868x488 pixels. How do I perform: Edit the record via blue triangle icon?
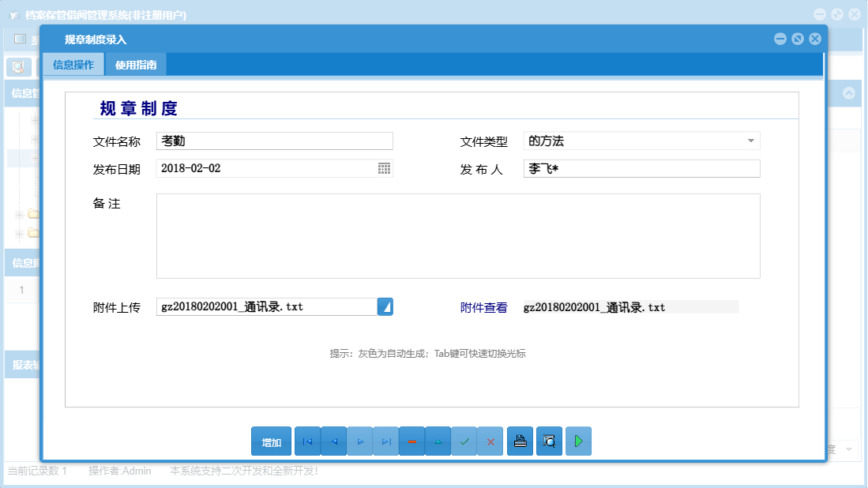(438, 441)
